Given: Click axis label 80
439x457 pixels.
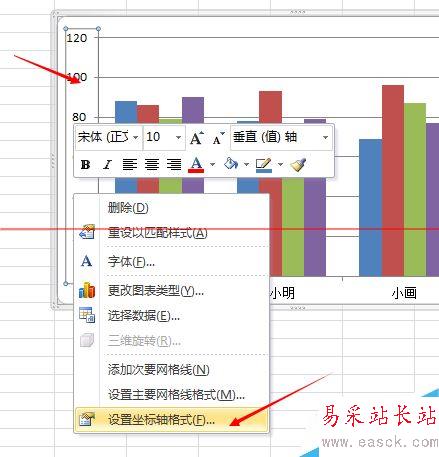Looking at the screenshot, I should pos(79,117).
